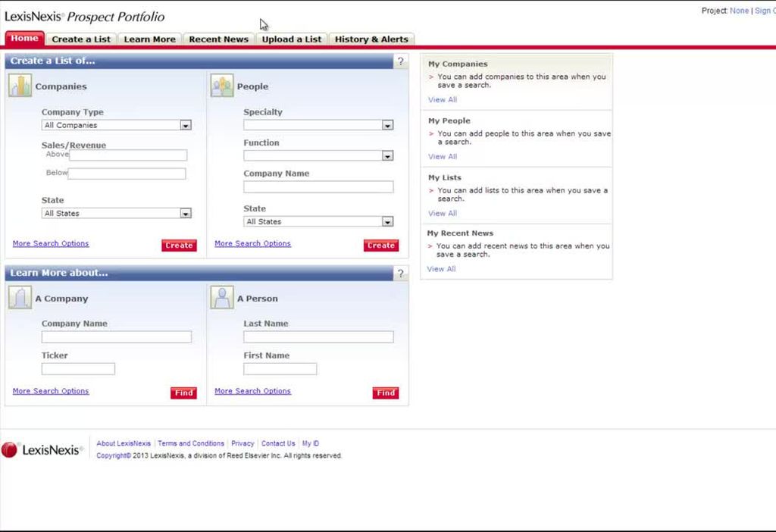Viewport: 776px width, 532px height.
Task: Open help for Learn More about panel
Action: pos(401,274)
